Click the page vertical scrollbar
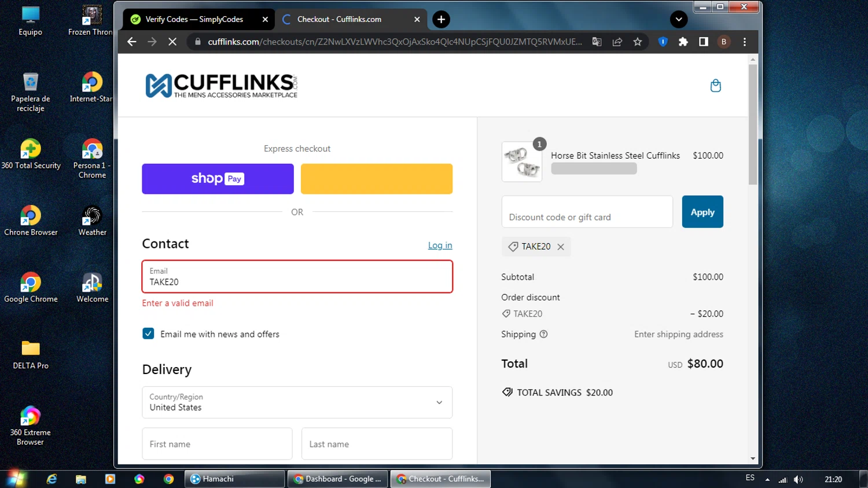 [x=752, y=124]
